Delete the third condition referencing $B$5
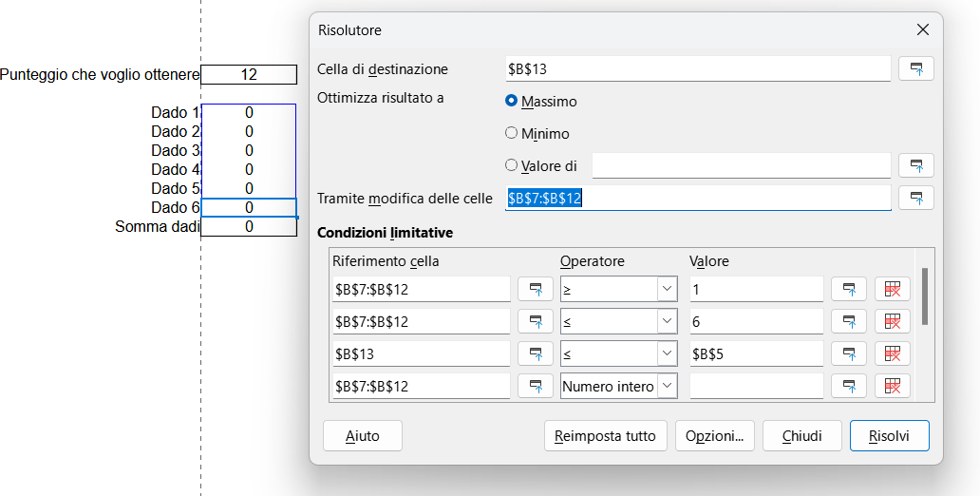This screenshot has width=980, height=496. tap(892, 353)
